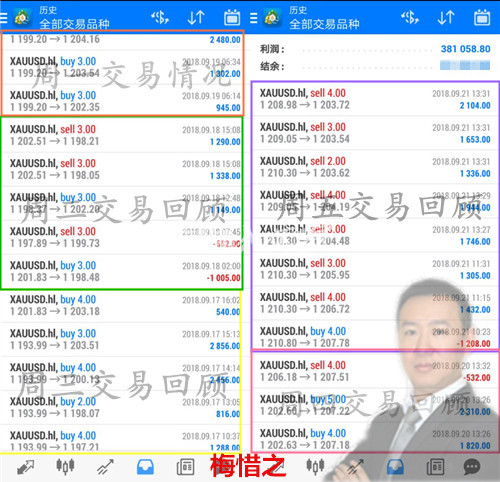This screenshot has width=500, height=482.
Task: Open the News tab in left bottom bar
Action: tap(185, 467)
